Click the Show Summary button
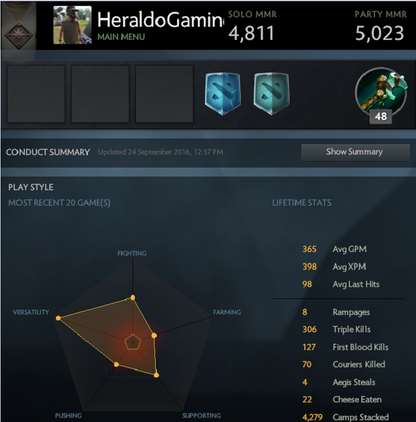Viewport: 416px width, 422px height. tap(355, 152)
